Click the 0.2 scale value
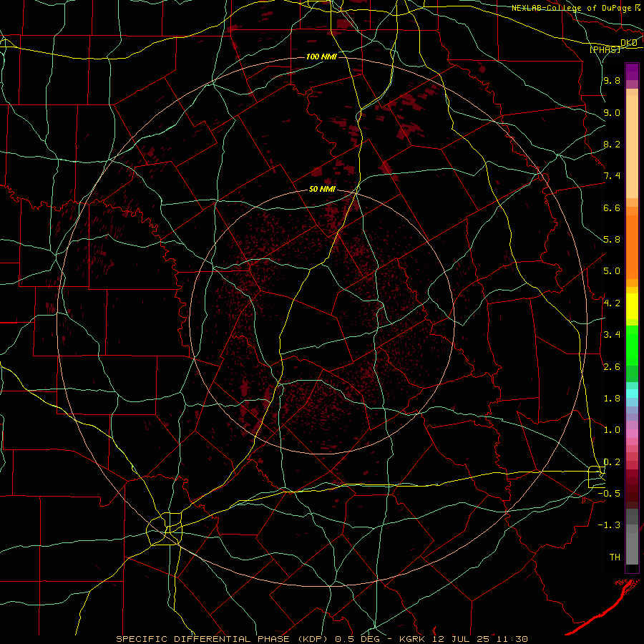The image size is (644, 644). (612, 462)
